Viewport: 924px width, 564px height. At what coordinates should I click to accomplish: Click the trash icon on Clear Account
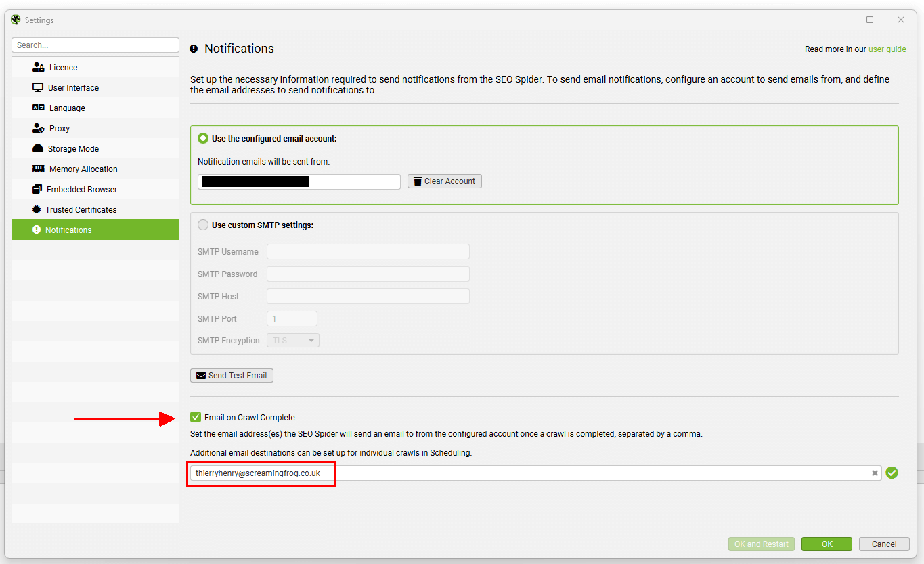(x=418, y=181)
